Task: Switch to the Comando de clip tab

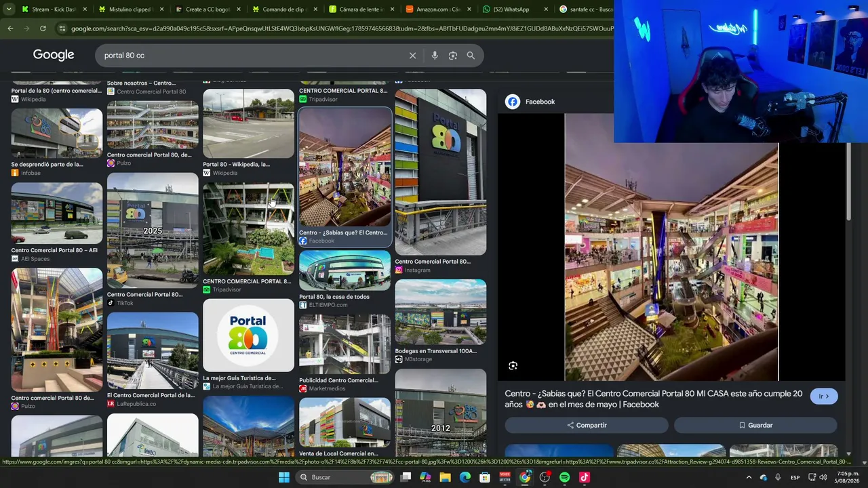Action: click(x=283, y=9)
